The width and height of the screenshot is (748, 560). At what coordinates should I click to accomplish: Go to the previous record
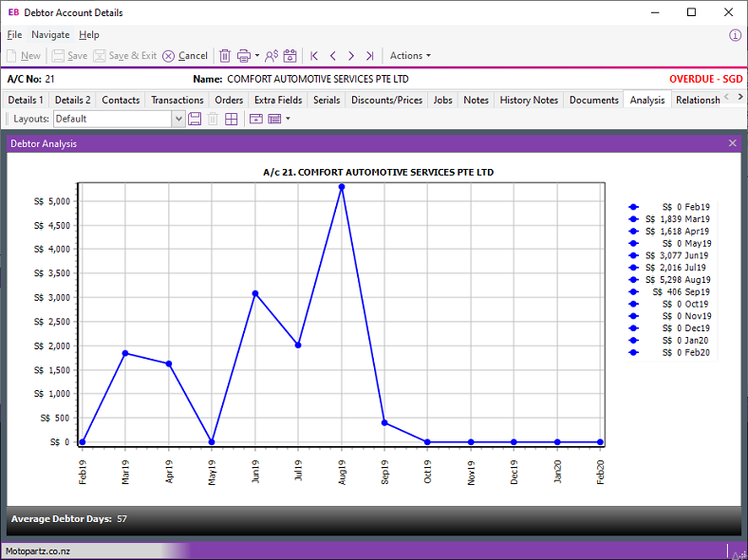(333, 56)
